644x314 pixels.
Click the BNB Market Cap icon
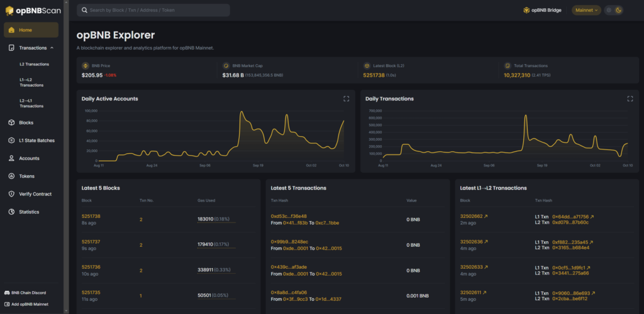point(226,65)
